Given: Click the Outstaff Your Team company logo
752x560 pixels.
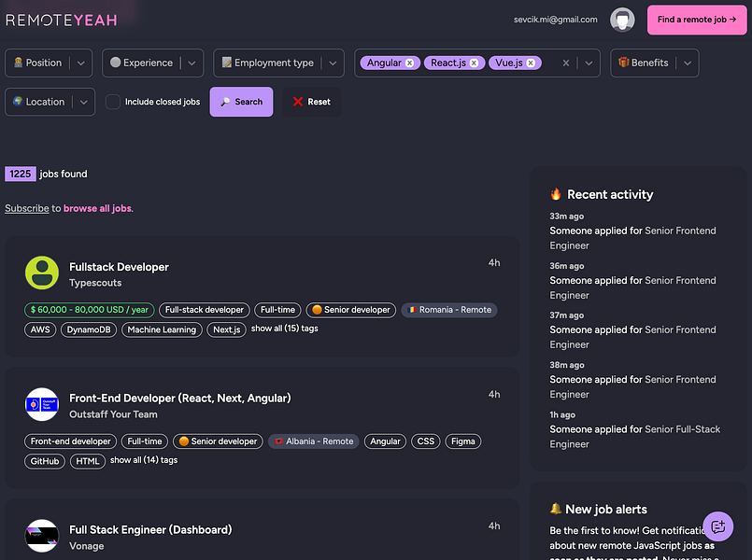Looking at the screenshot, I should (41, 404).
